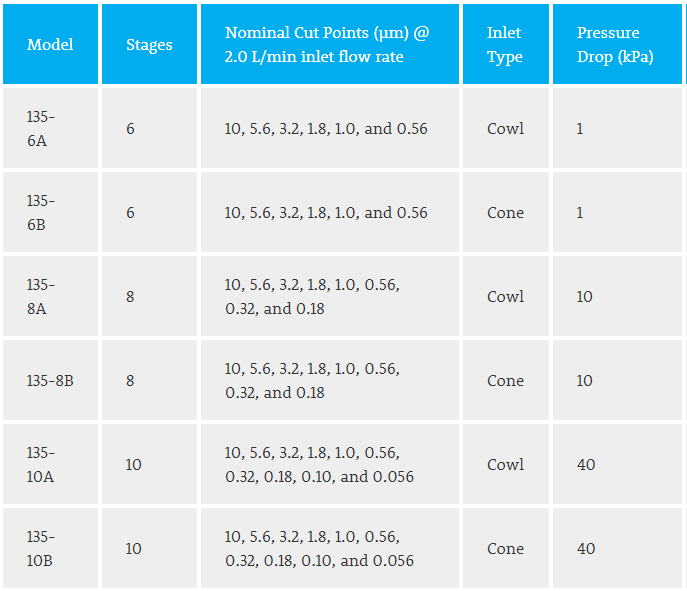This screenshot has height=591, width=687.
Task: Click the Stages column header
Action: click(149, 45)
